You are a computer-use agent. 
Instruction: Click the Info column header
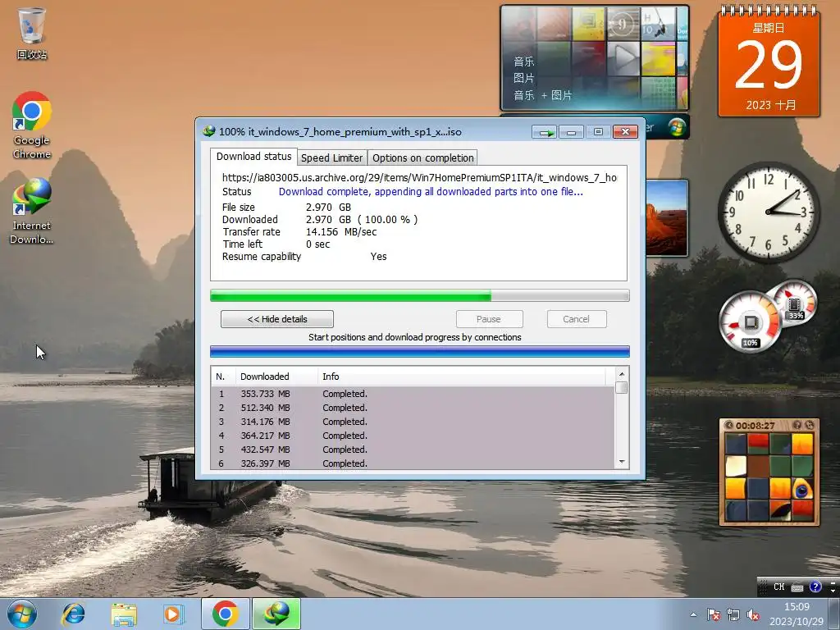(463, 377)
